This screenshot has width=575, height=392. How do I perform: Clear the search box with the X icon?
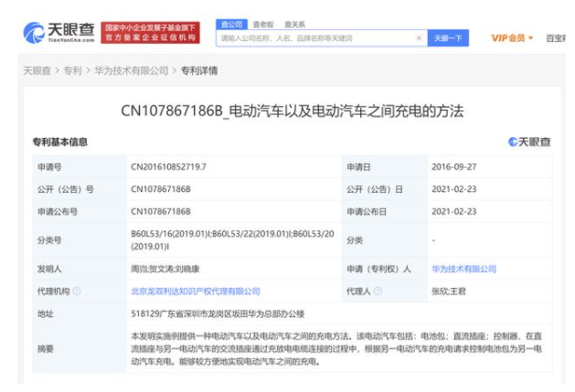(419, 38)
